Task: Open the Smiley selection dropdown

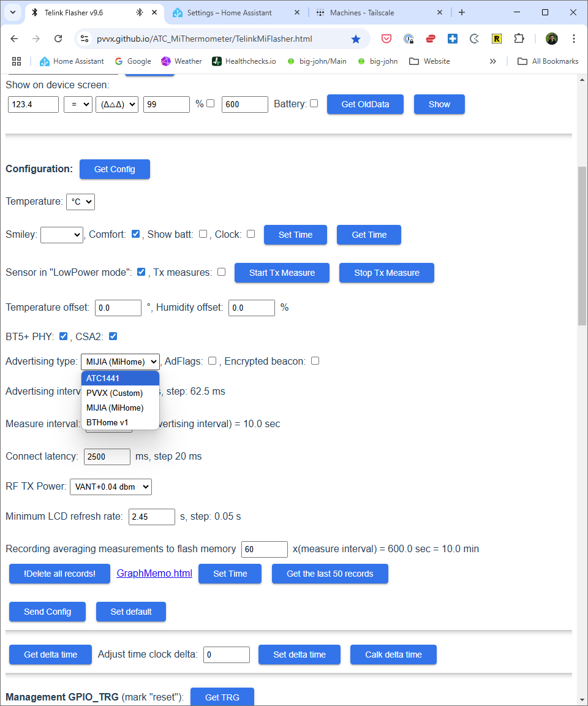Action: click(x=62, y=235)
